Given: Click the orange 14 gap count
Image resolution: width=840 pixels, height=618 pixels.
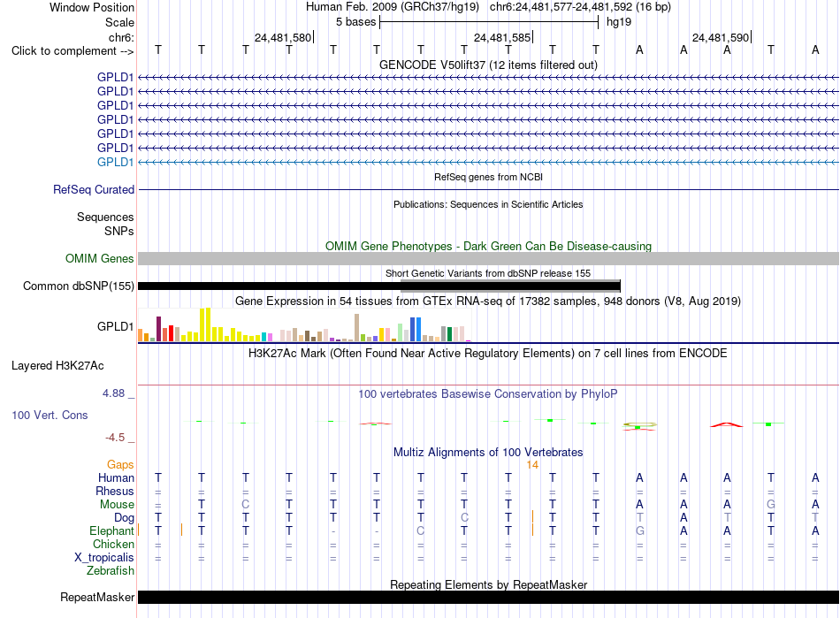Looking at the screenshot, I should tap(532, 465).
